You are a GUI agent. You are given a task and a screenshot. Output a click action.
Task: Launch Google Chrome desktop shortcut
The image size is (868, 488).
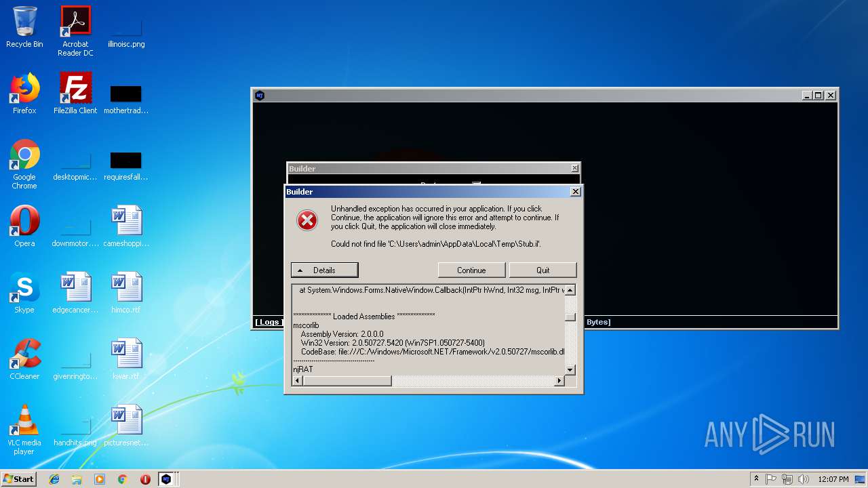(24, 164)
